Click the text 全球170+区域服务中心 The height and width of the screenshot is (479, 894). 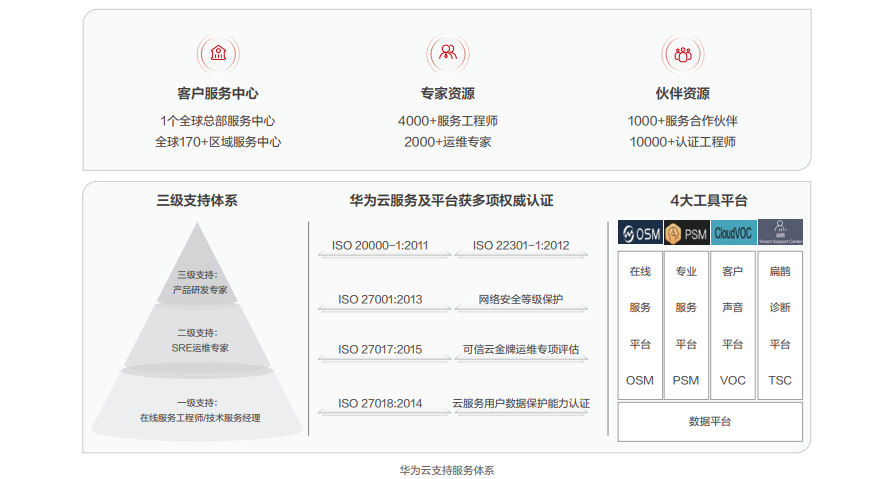(218, 142)
